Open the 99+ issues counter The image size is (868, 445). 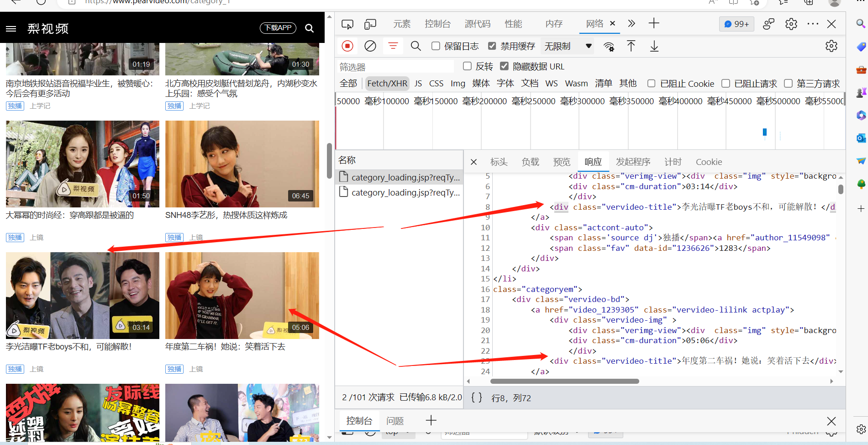[736, 24]
